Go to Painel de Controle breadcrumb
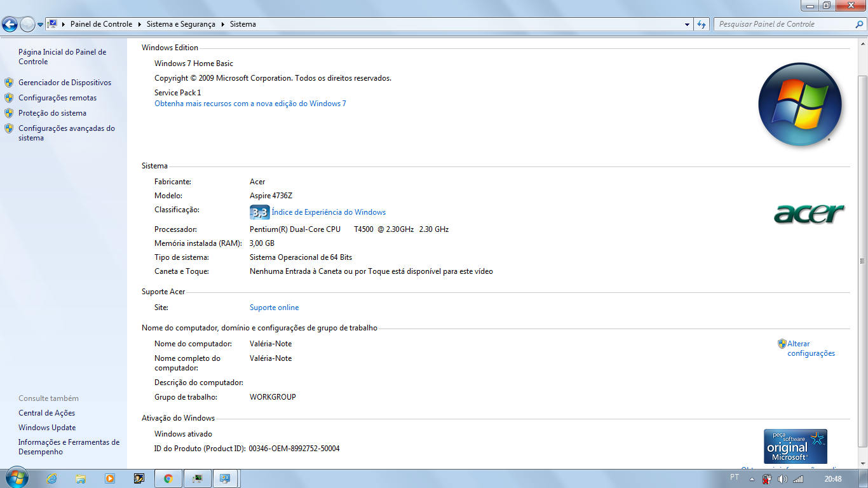 pyautogui.click(x=101, y=24)
